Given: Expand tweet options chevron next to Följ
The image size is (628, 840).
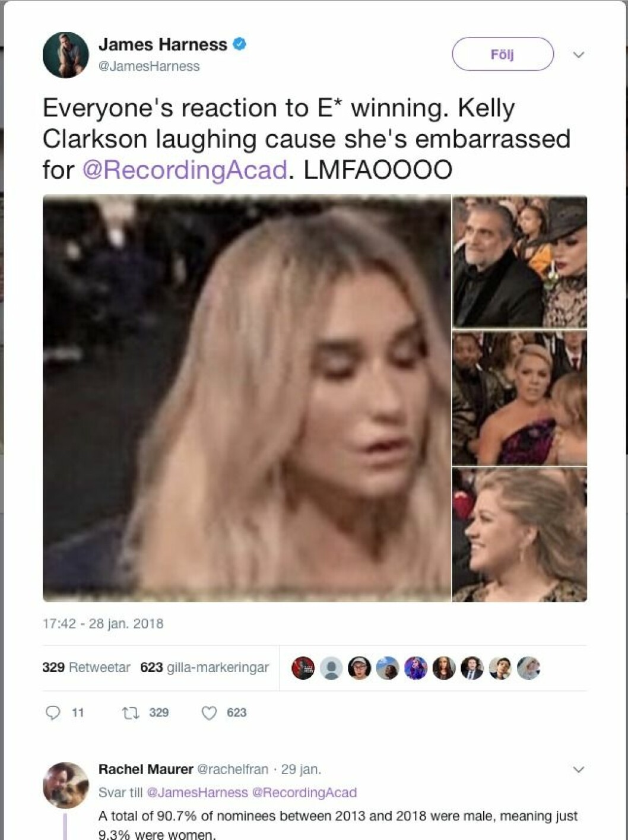Looking at the screenshot, I should [579, 55].
